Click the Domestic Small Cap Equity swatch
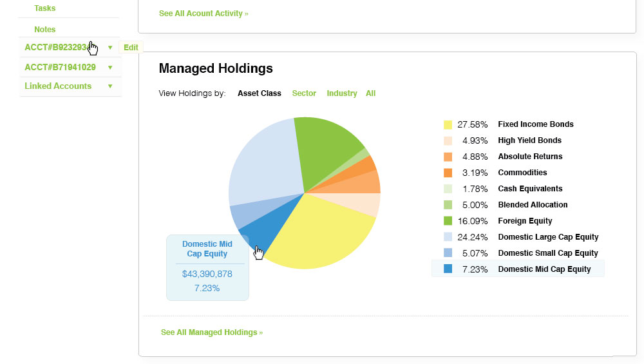Viewport: 644px width, 364px height. tap(448, 253)
